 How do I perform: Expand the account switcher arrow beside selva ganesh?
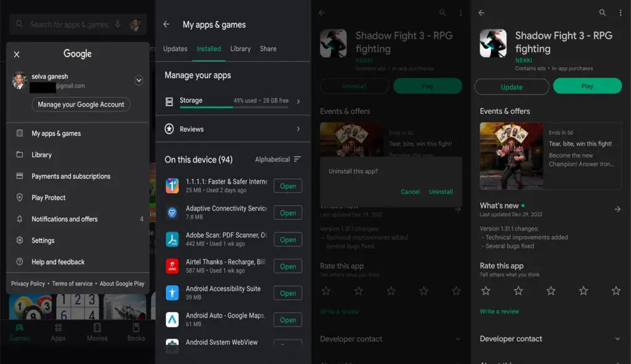click(x=139, y=81)
